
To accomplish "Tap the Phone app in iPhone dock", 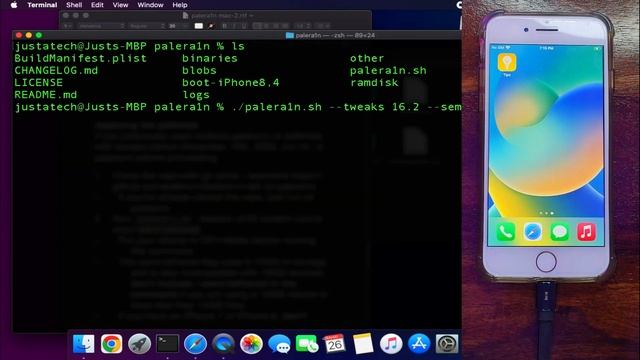I will [505, 232].
